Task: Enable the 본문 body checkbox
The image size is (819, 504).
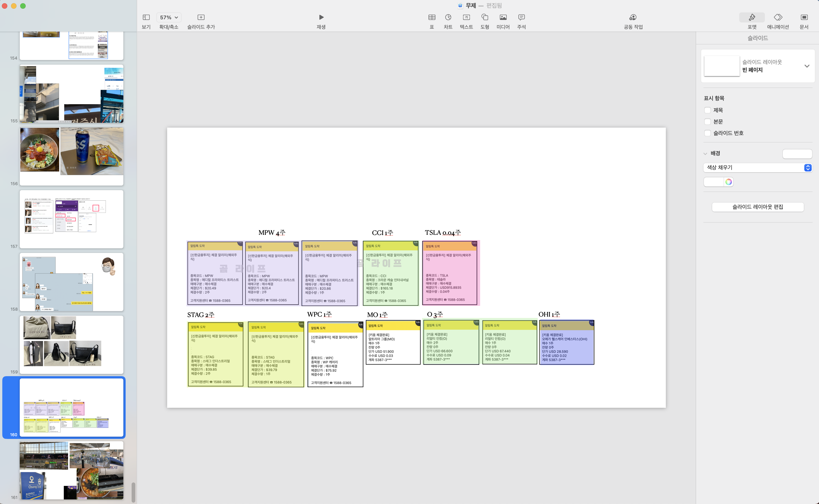Action: tap(707, 122)
